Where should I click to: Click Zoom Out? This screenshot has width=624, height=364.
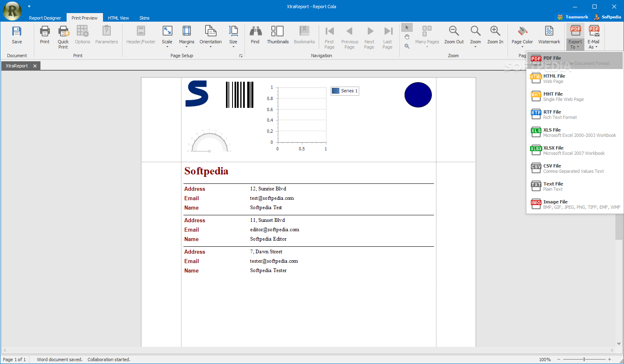454,36
